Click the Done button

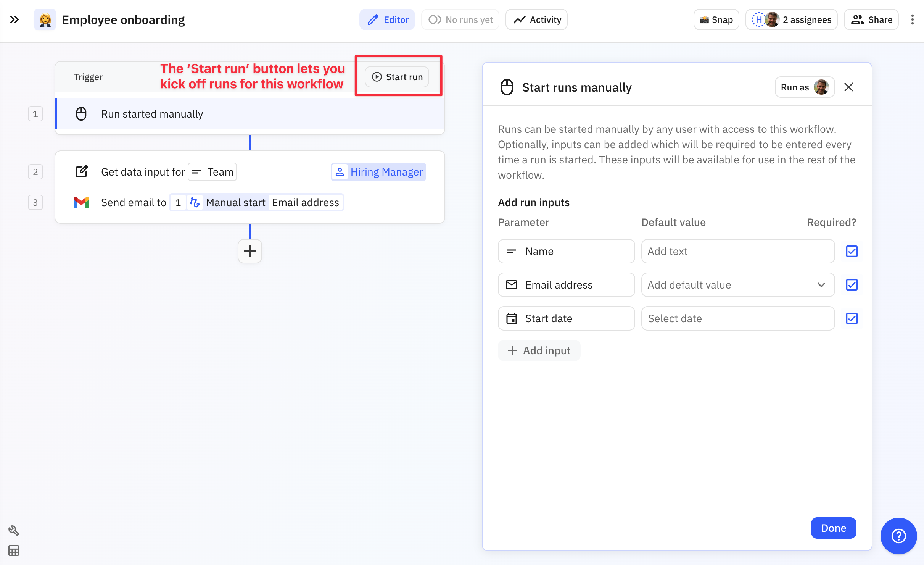[x=833, y=528]
